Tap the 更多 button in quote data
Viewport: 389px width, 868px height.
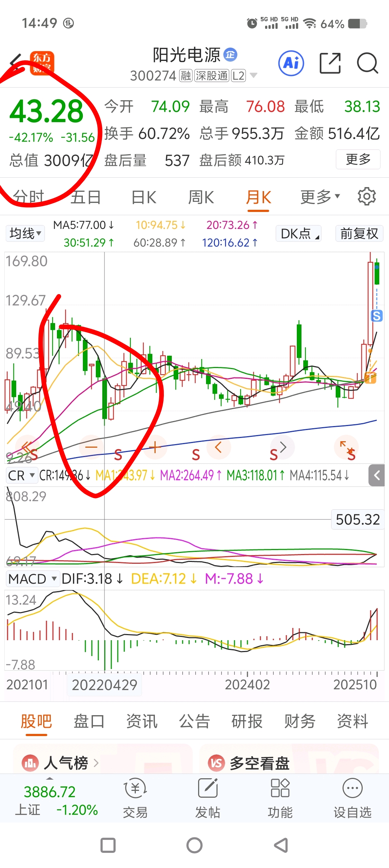tap(358, 159)
